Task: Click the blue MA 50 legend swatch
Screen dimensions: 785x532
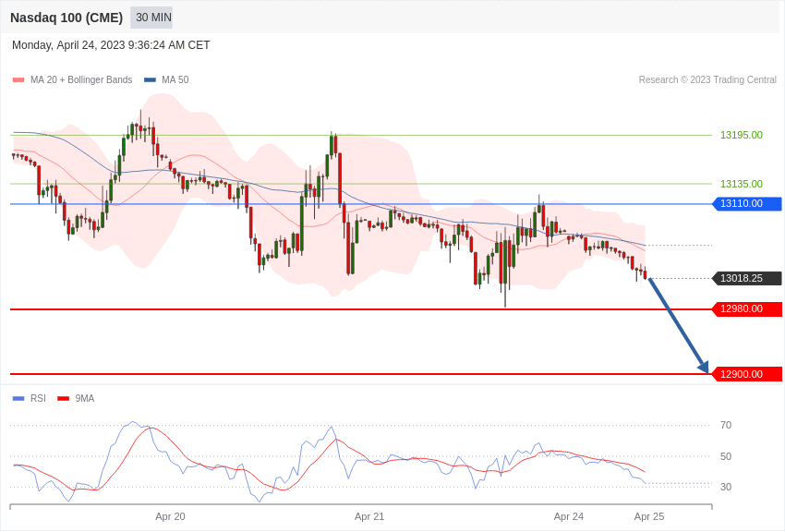Action: pyautogui.click(x=150, y=80)
